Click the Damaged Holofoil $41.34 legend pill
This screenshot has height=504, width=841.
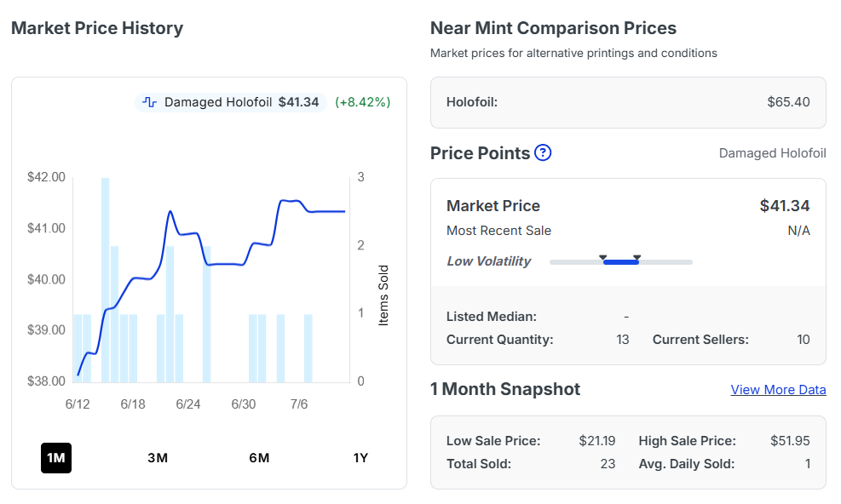(x=231, y=102)
